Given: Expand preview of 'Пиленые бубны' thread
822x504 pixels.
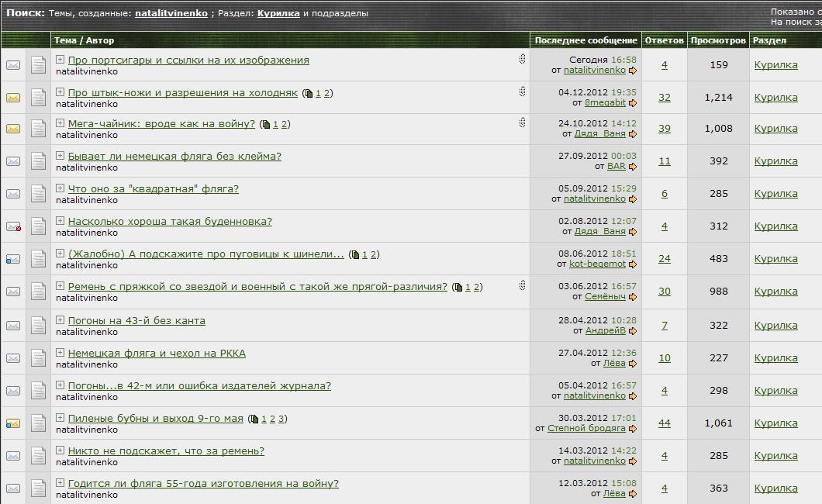Looking at the screenshot, I should click(60, 418).
